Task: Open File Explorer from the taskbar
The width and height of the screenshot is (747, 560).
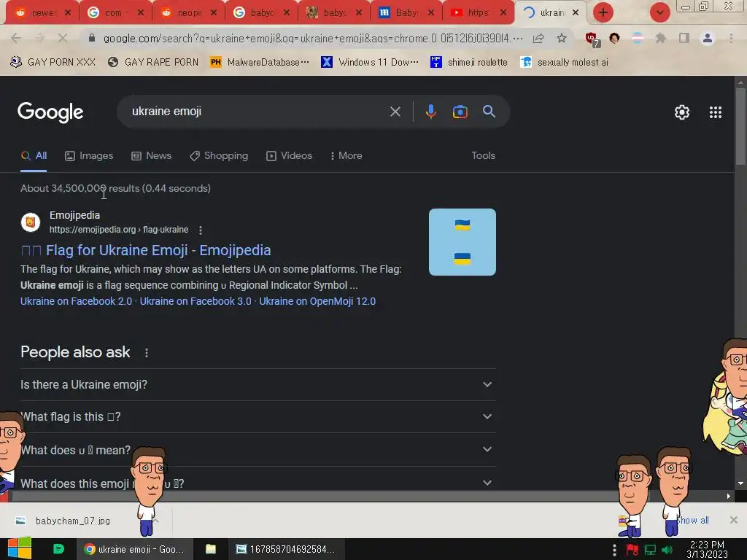Action: click(x=211, y=549)
